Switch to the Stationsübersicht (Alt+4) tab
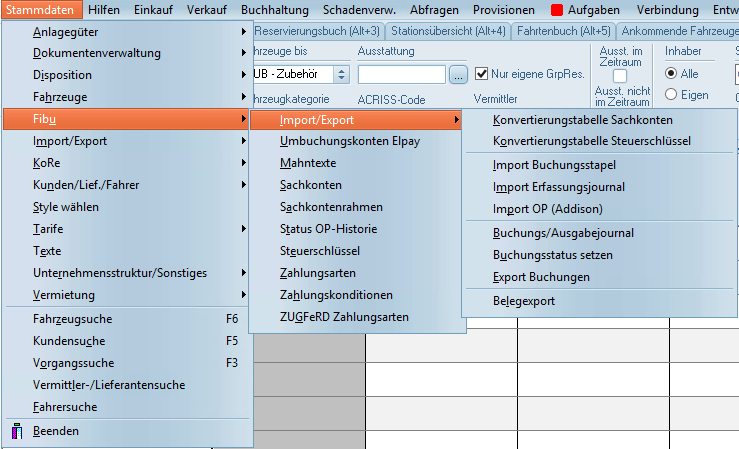The height and width of the screenshot is (449, 739). click(448, 32)
